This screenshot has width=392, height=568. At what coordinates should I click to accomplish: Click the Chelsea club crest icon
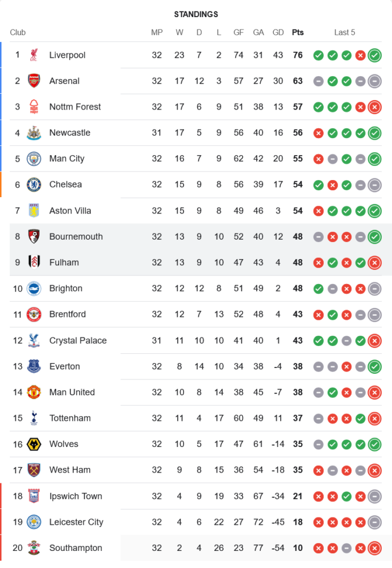click(34, 185)
